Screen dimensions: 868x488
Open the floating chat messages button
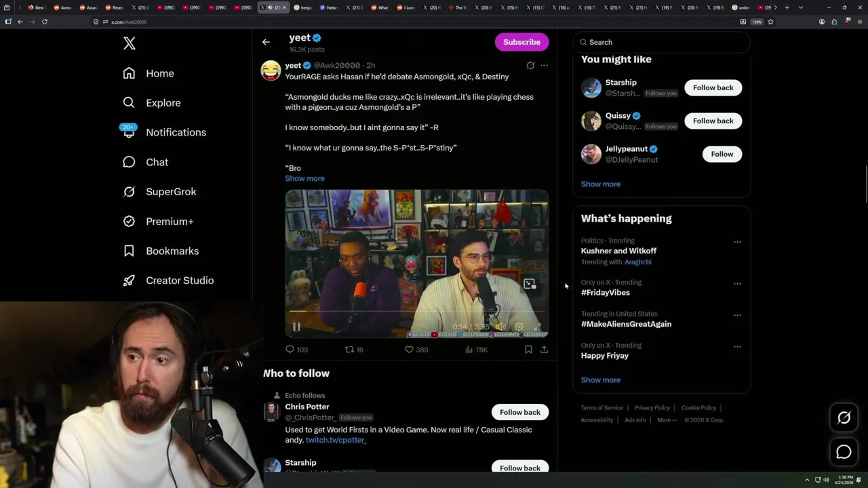tap(844, 451)
